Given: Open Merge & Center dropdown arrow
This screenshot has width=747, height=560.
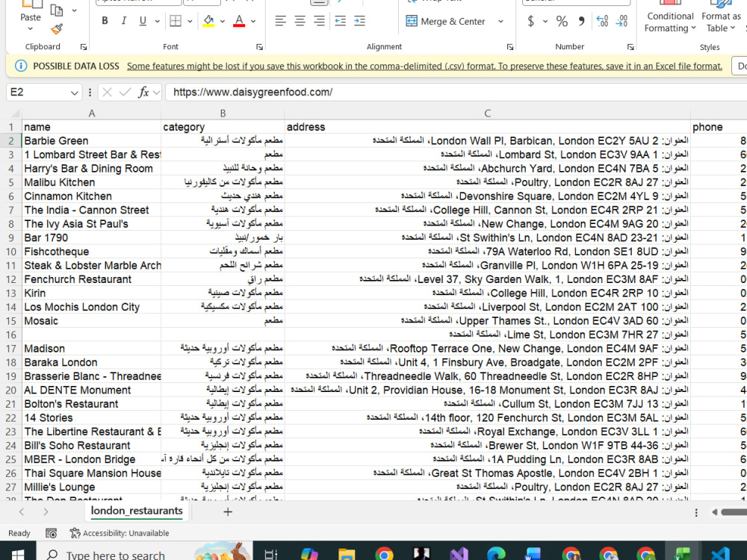Looking at the screenshot, I should (x=500, y=22).
